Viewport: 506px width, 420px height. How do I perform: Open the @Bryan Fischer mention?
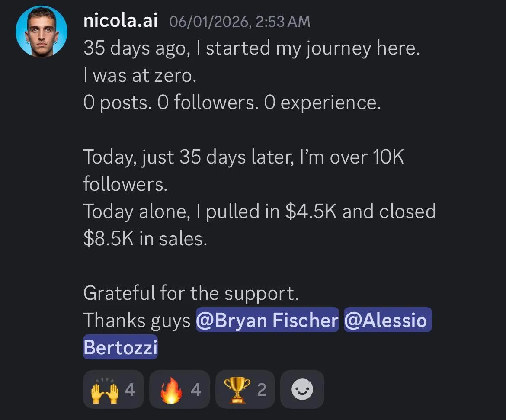pyautogui.click(x=267, y=320)
